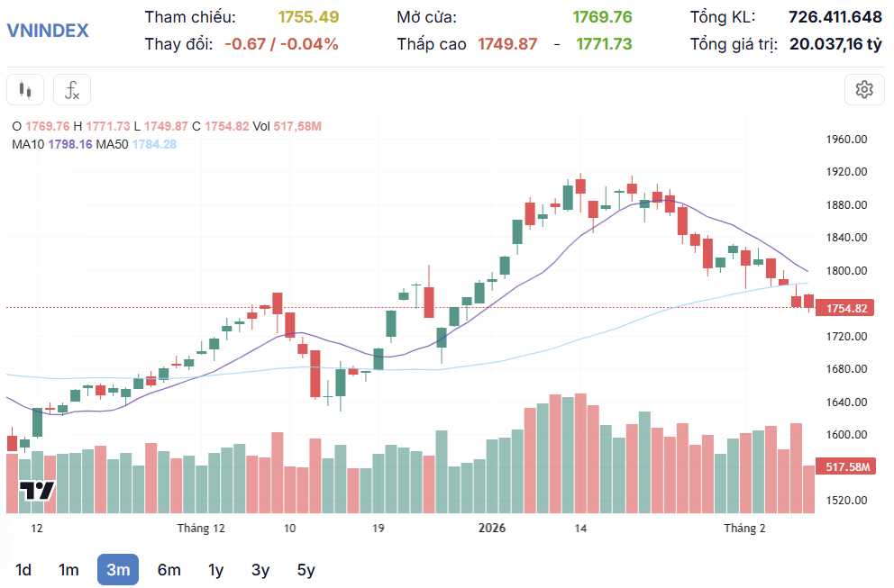This screenshot has width=894, height=588.
Task: Select the 3m time range
Action: point(118,570)
